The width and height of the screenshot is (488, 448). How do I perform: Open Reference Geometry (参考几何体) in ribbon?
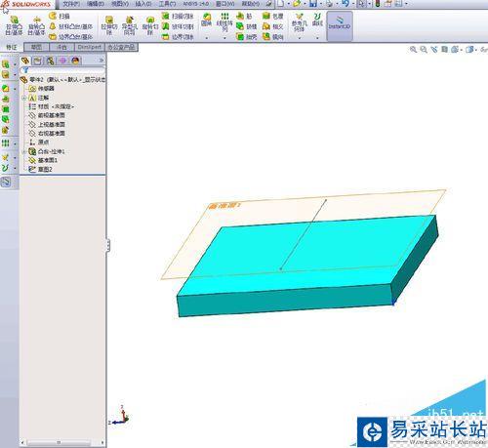pos(300,22)
